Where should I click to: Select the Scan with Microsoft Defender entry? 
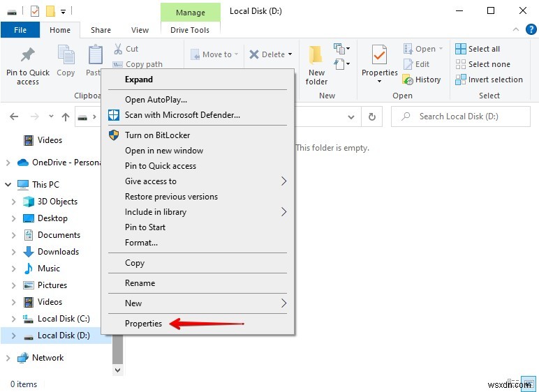click(x=198, y=115)
